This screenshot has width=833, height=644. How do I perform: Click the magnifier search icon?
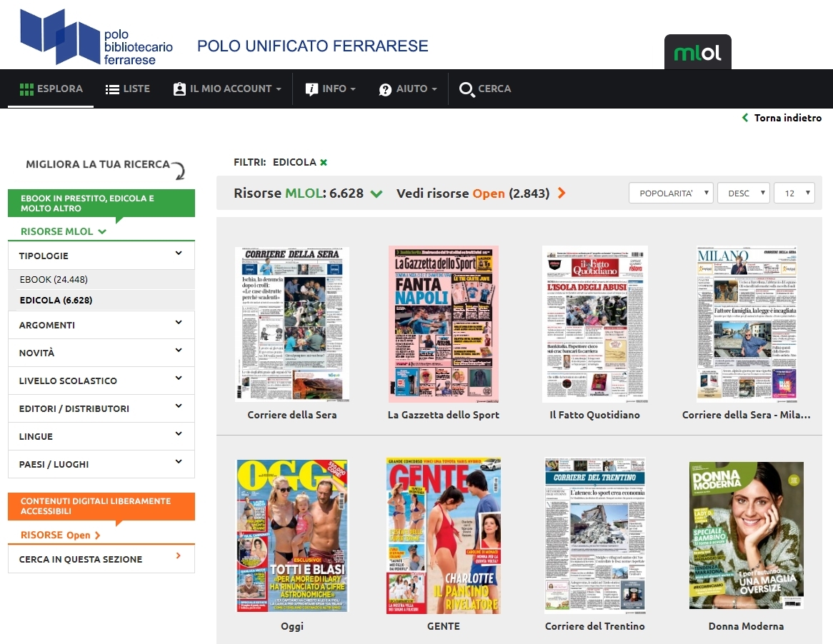467,90
